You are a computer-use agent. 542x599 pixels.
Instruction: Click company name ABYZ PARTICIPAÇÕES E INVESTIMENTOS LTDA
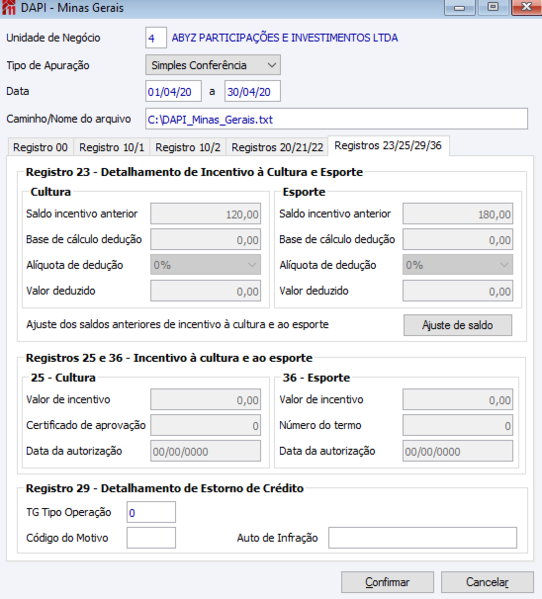pos(285,38)
